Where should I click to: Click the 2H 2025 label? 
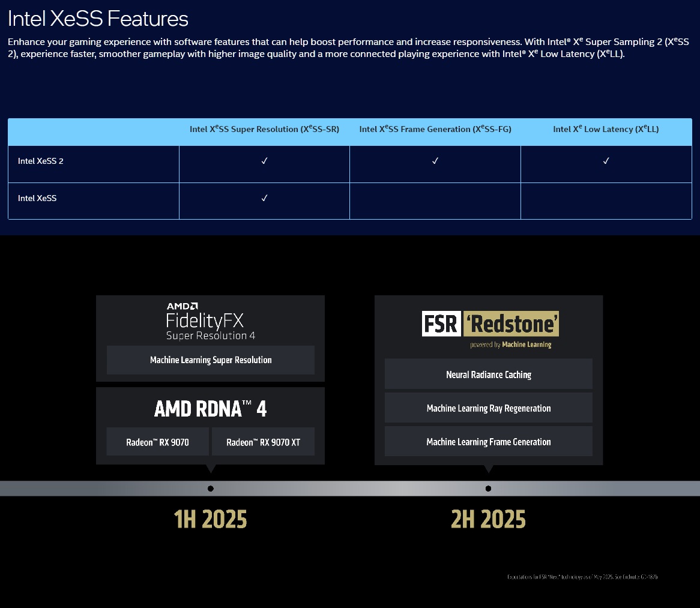pos(489,519)
